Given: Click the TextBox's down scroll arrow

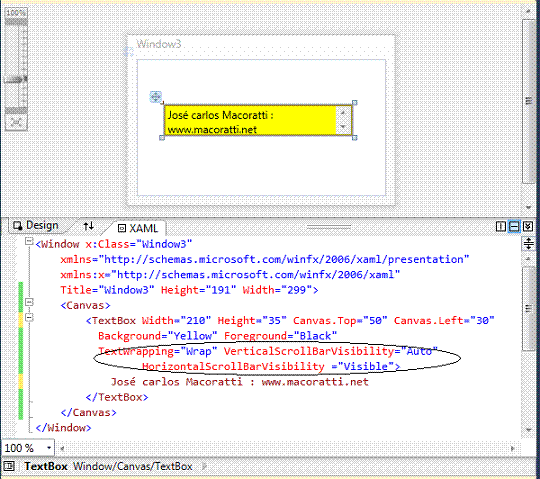Looking at the screenshot, I should (x=343, y=127).
